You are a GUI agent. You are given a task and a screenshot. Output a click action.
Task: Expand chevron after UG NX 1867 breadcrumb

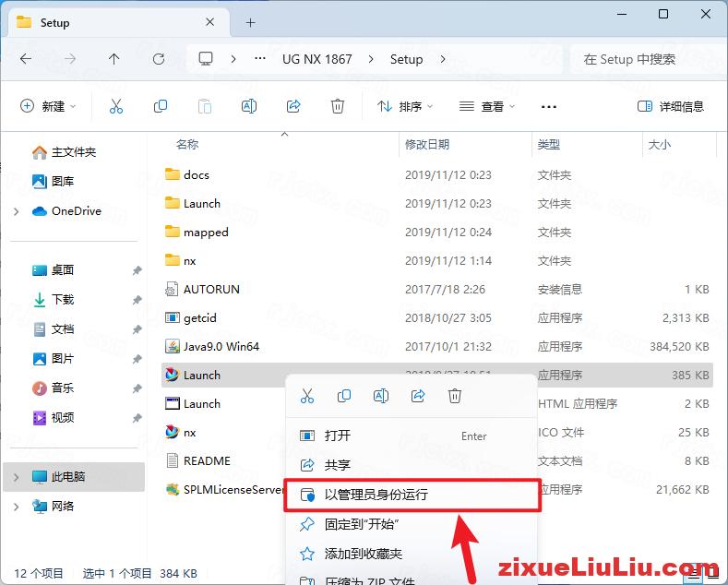click(371, 59)
